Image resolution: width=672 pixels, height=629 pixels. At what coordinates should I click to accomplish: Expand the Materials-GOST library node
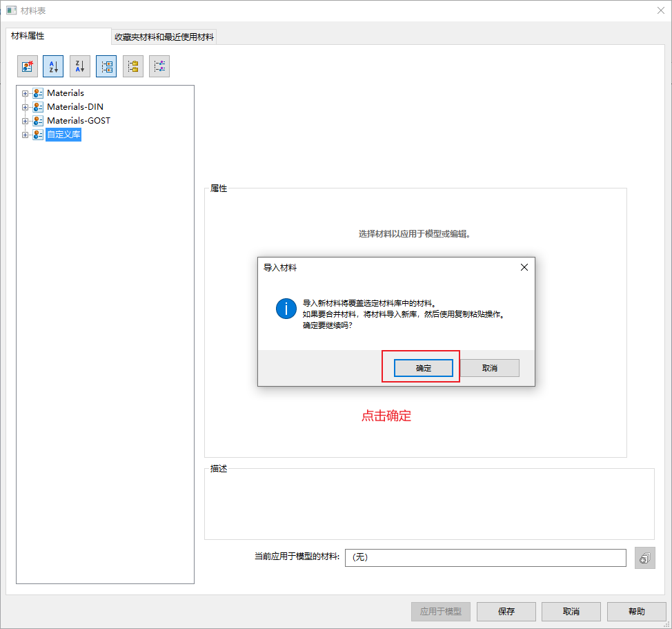(25, 121)
